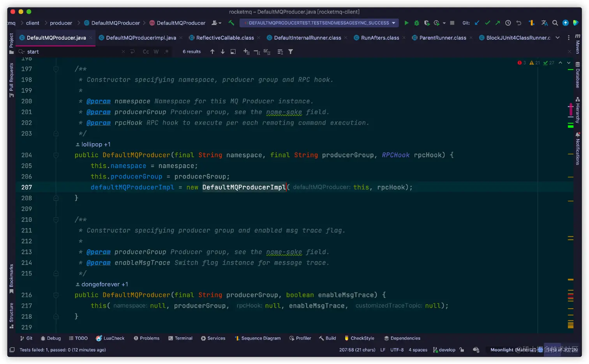Open the Profiler tool window
The height and width of the screenshot is (364, 589).
[x=300, y=338]
